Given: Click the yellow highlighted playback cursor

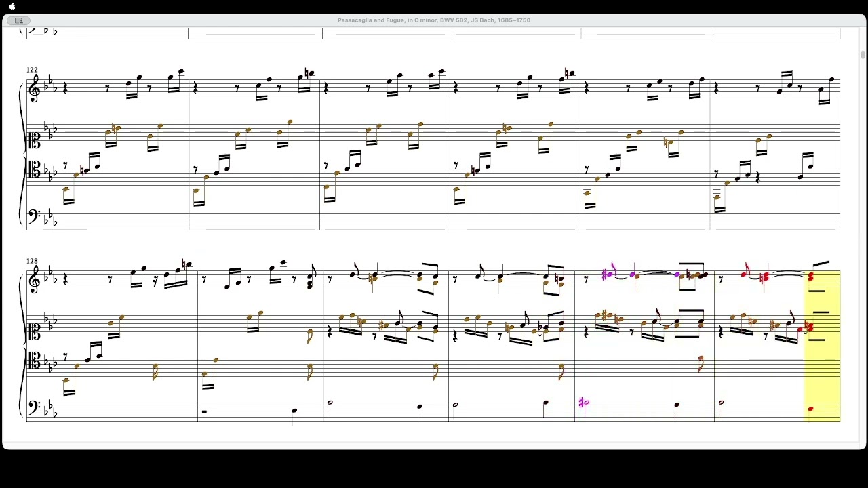Looking at the screenshot, I should [x=822, y=346].
